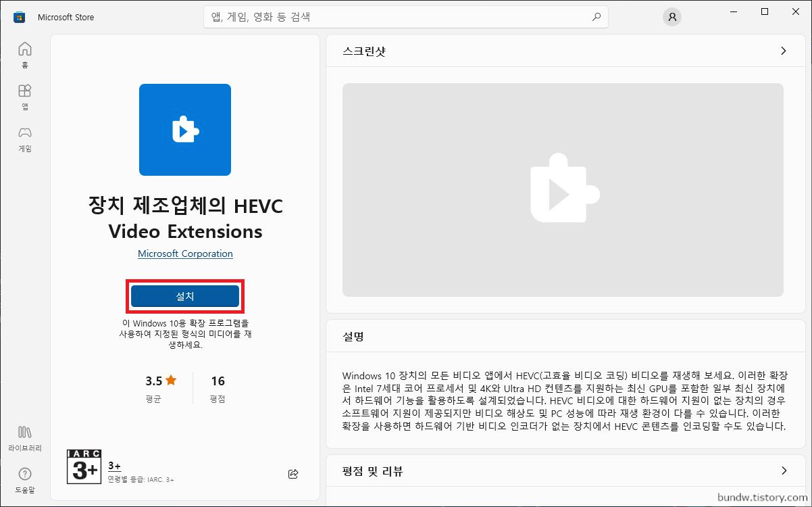Image resolution: width=812 pixels, height=507 pixels.
Task: Click the 스크린샷 heading text
Action: point(364,51)
